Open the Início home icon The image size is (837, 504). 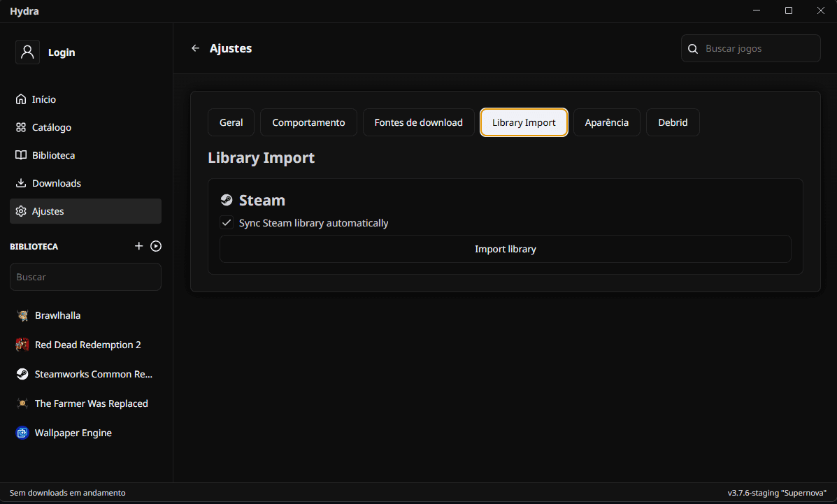coord(22,99)
